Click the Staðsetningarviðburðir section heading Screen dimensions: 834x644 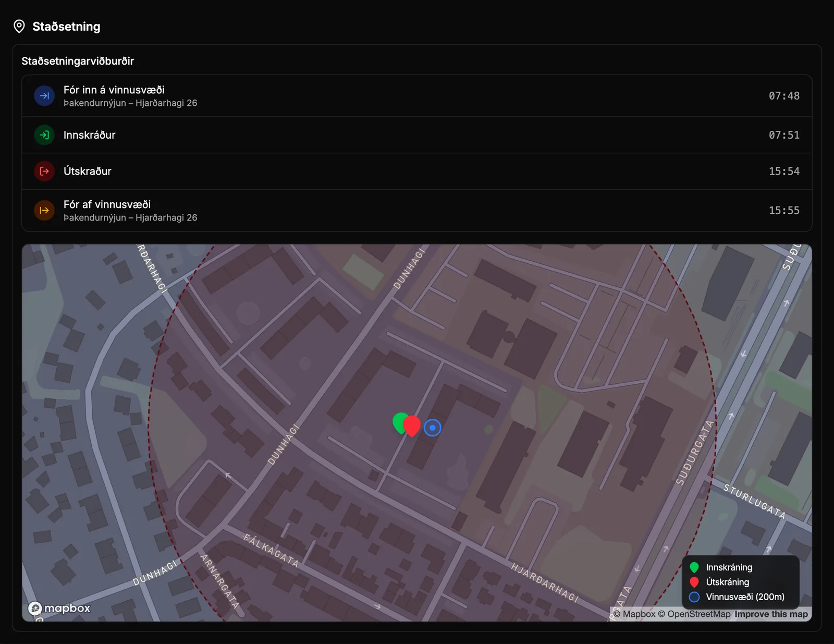[x=78, y=61]
